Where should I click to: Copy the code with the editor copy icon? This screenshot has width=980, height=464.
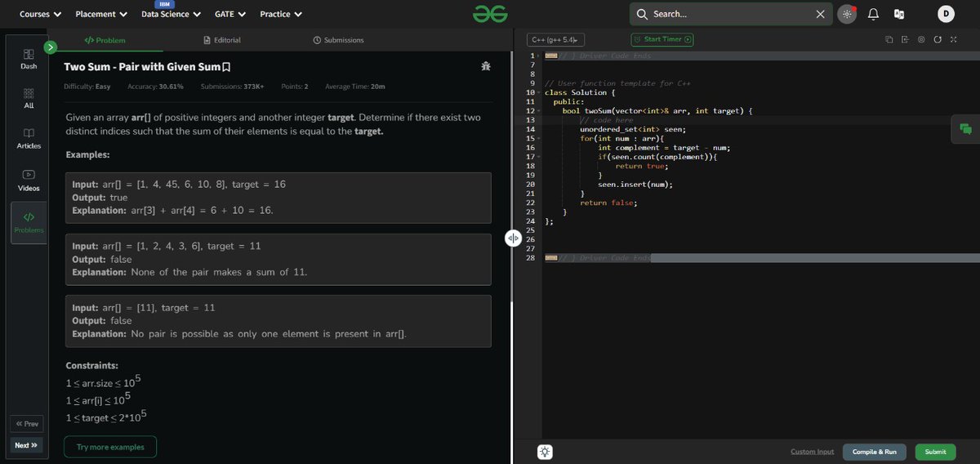coord(889,39)
